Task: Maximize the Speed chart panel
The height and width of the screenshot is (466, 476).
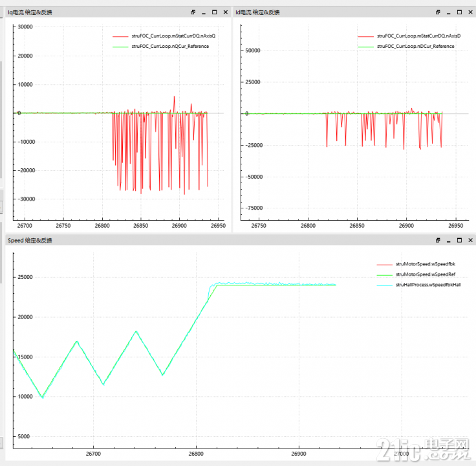Action: [459, 240]
